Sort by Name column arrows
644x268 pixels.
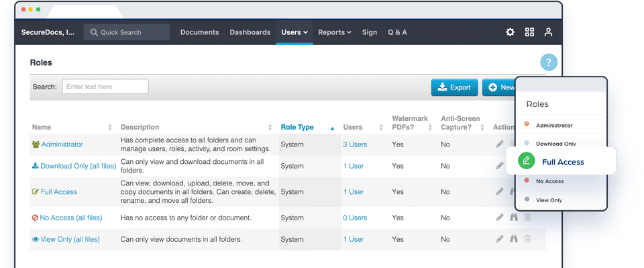click(109, 128)
